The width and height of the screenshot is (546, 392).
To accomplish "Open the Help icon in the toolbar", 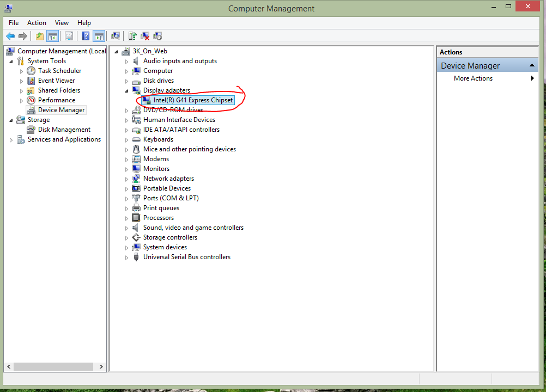I will 86,36.
